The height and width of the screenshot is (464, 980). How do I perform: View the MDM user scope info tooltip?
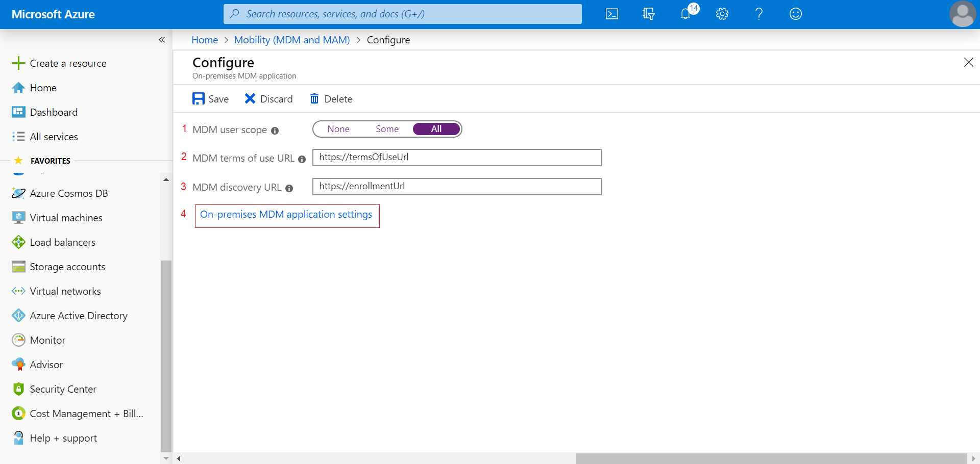[275, 131]
